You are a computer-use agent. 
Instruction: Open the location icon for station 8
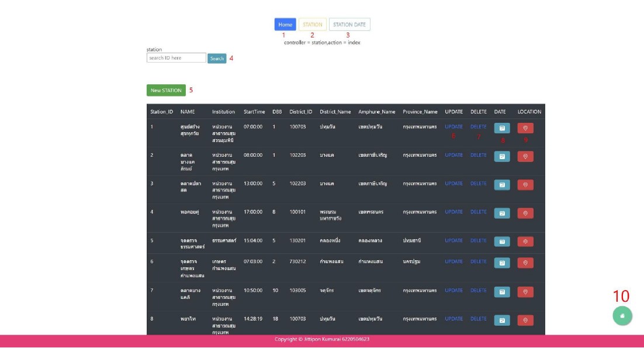click(525, 321)
